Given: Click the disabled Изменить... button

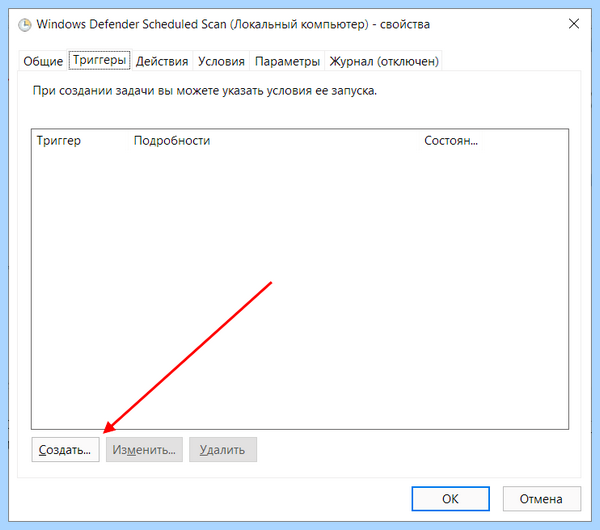Looking at the screenshot, I should pyautogui.click(x=144, y=450).
